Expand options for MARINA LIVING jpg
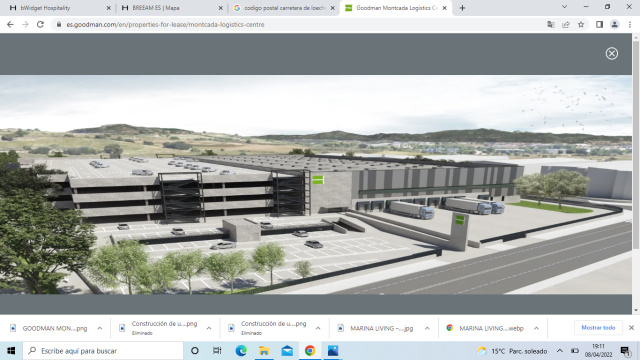The width and height of the screenshot is (640, 360). click(x=427, y=328)
